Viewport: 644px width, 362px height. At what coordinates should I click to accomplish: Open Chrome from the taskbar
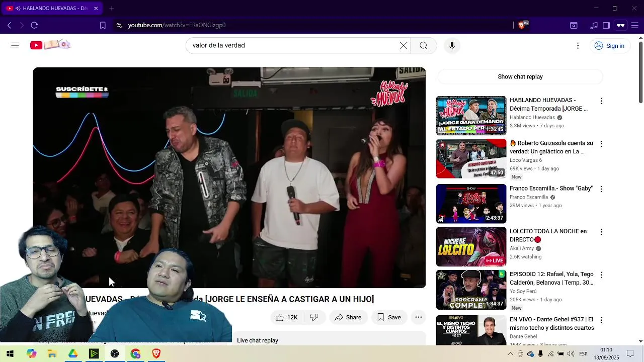135,353
